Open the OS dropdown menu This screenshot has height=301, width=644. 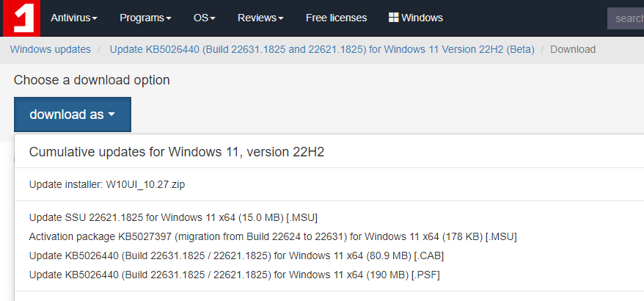click(205, 18)
